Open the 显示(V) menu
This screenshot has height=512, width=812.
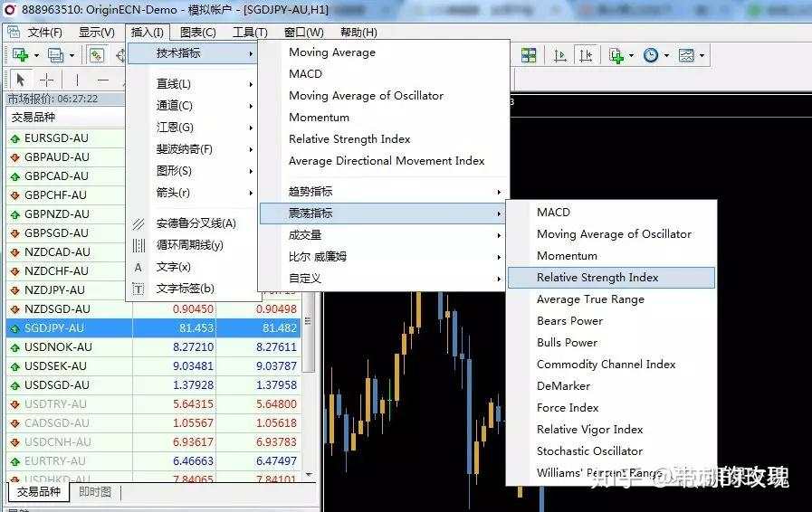pos(96,33)
